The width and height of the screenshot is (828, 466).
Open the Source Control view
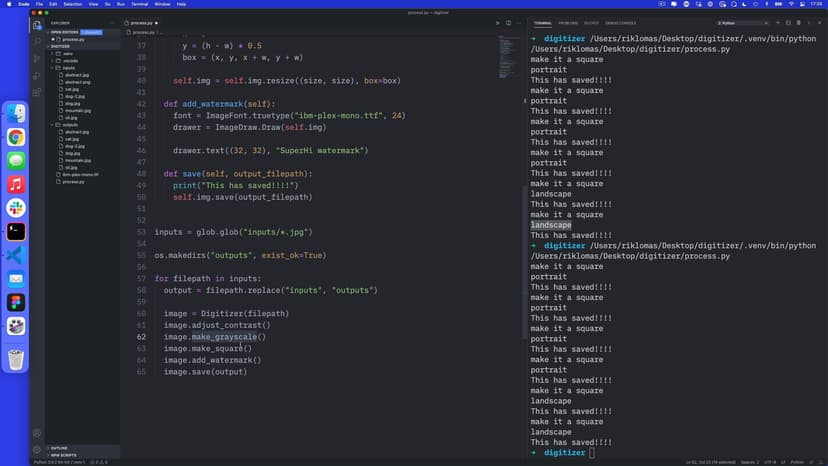[x=37, y=59]
